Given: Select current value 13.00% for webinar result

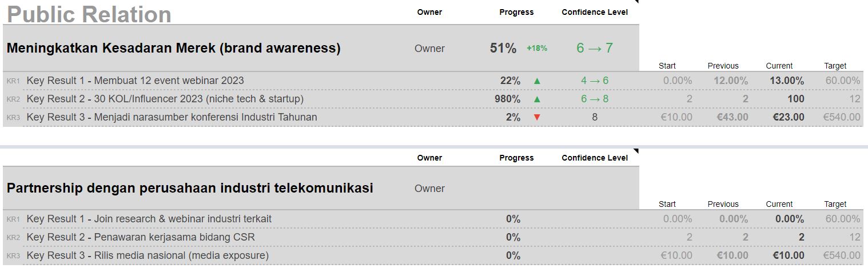Looking at the screenshot, I should tap(787, 81).
